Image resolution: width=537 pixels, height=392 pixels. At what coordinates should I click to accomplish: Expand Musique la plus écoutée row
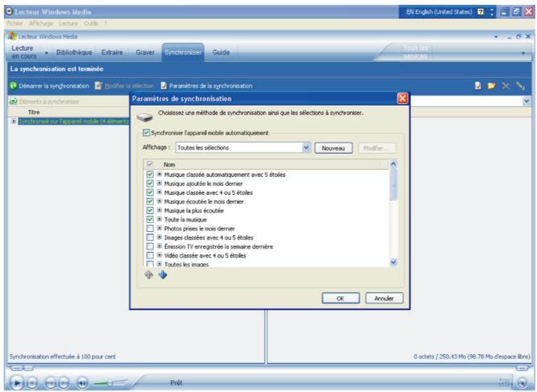coord(159,210)
